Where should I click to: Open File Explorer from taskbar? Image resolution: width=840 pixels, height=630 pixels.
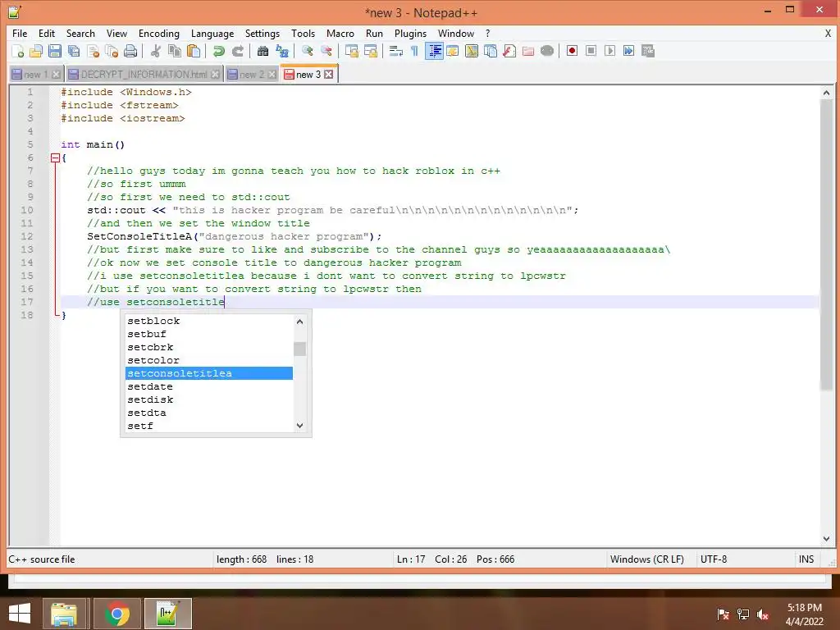click(x=64, y=614)
